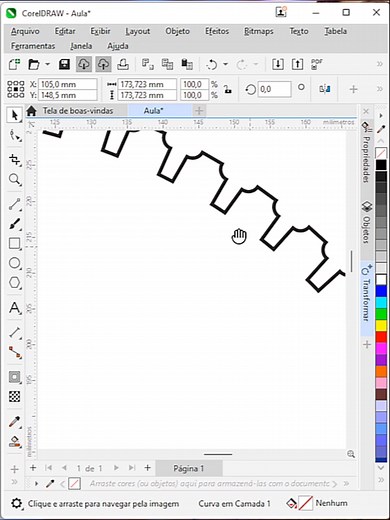Viewport: 390px width, 520px height.
Task: Open the Ferramentas menu
Action: 33,46
